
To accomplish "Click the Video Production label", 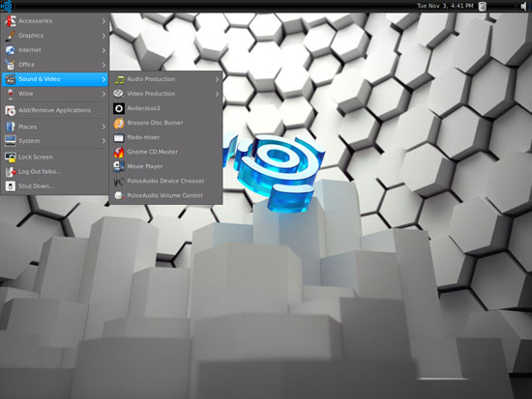I will pyautogui.click(x=151, y=94).
